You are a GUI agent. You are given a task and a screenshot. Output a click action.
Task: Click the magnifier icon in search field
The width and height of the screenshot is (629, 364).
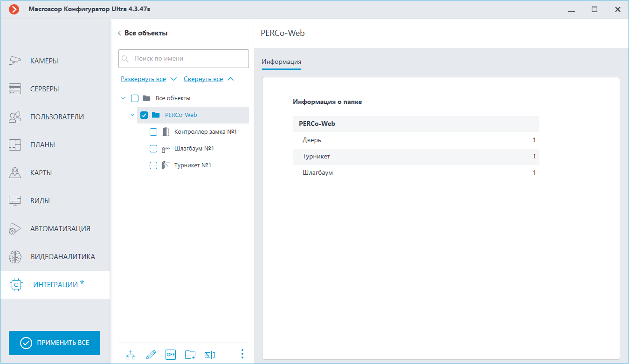125,59
